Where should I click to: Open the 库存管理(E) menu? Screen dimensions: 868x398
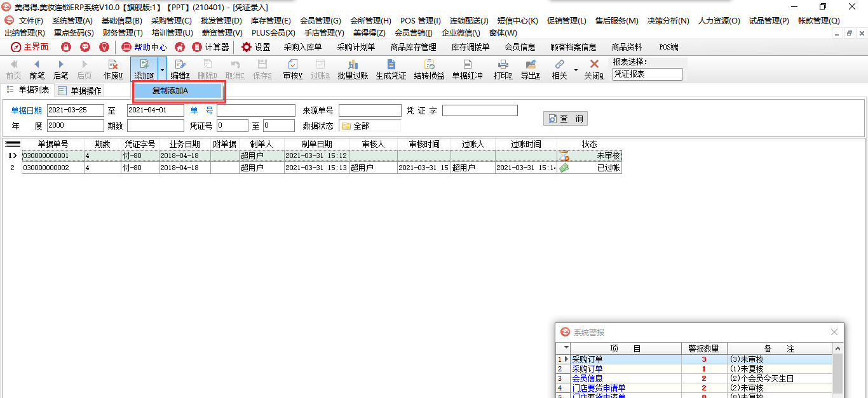(x=271, y=21)
